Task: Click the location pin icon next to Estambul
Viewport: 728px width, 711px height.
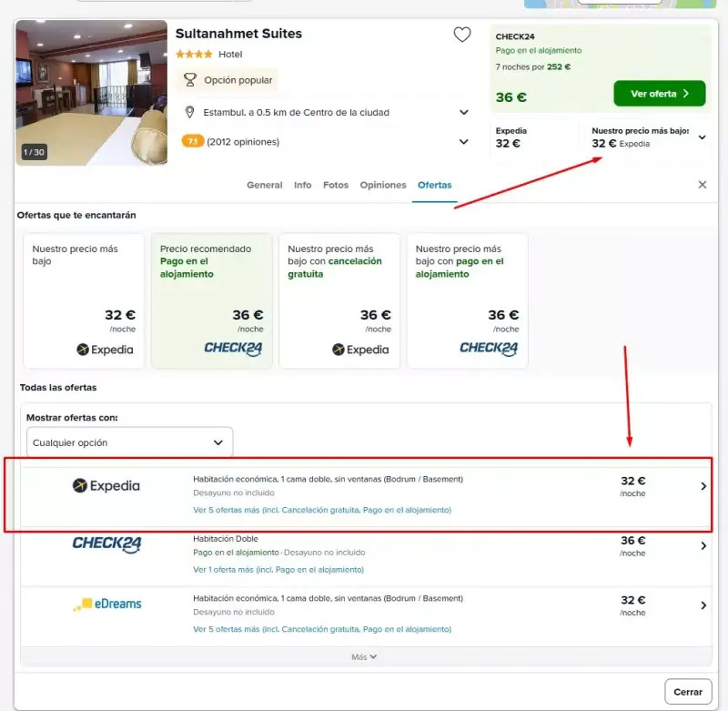Action: point(189,112)
